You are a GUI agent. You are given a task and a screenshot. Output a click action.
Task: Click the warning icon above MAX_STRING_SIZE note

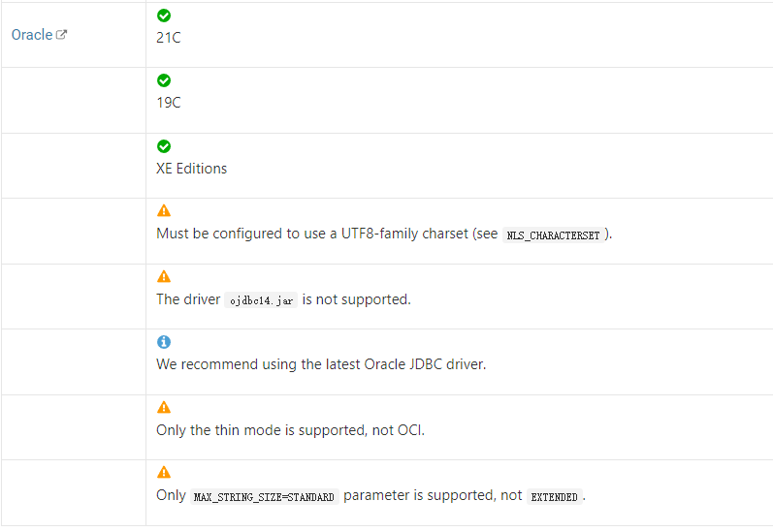(x=164, y=473)
